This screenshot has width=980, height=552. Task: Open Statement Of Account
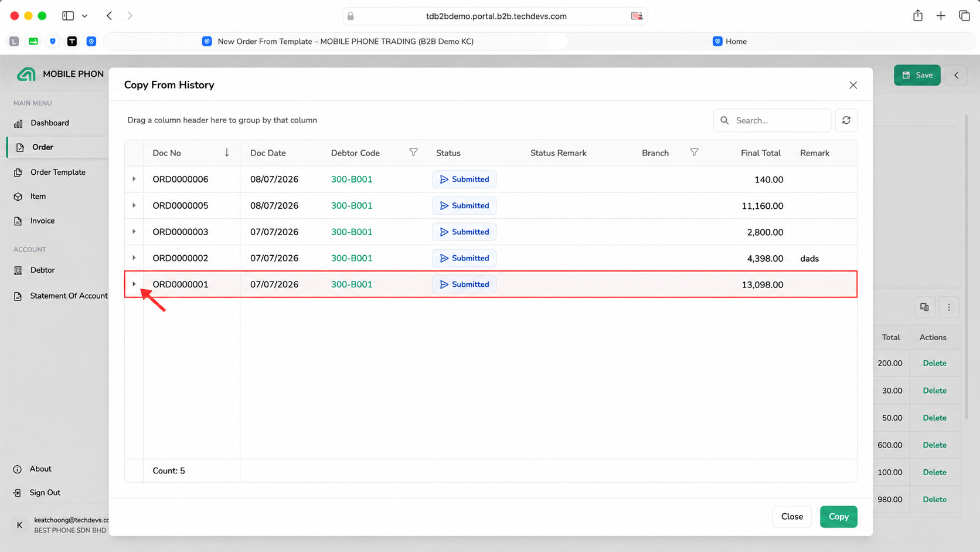click(69, 296)
